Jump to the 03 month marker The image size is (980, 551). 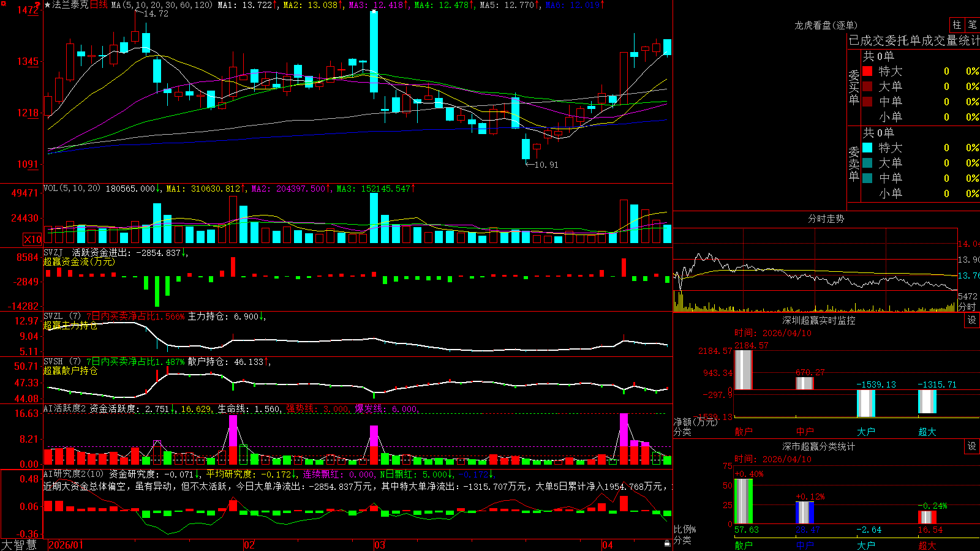tap(380, 545)
